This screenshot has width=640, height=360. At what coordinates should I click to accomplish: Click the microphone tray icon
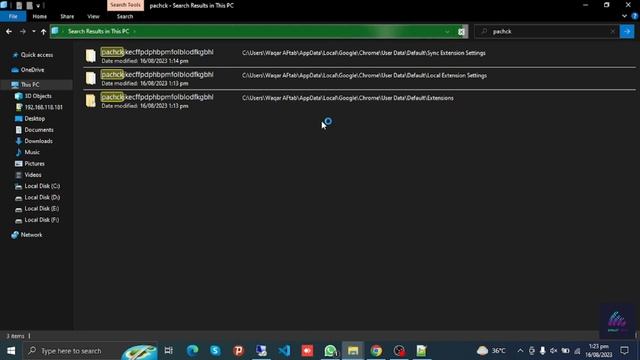click(x=542, y=351)
